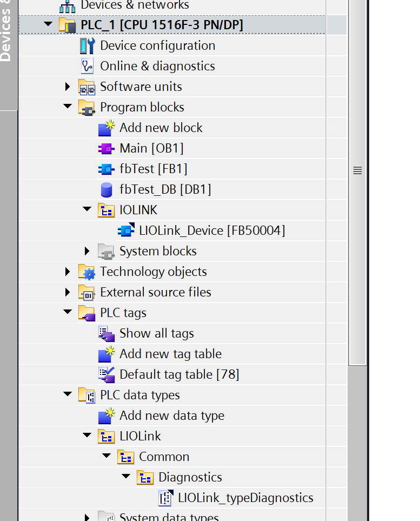Open Add new tag table

tap(170, 354)
